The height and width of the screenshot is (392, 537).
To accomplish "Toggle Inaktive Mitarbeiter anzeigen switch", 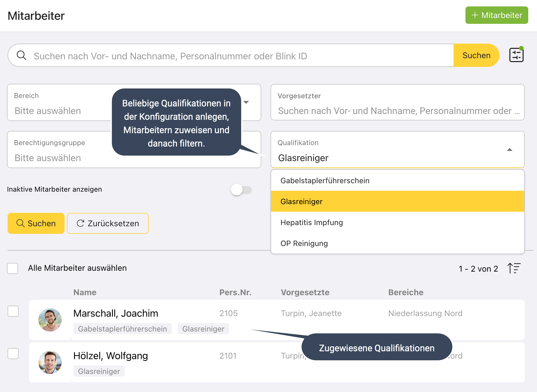I will click(241, 190).
